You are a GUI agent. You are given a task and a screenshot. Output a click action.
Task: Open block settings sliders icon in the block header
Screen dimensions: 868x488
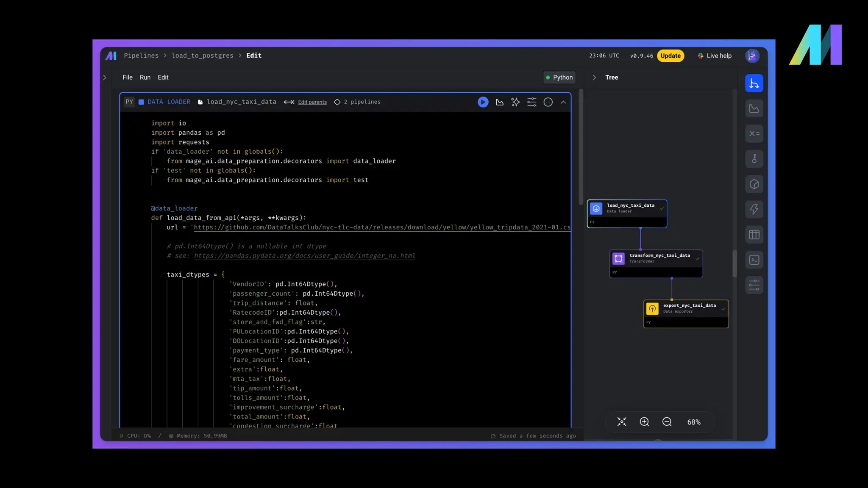tap(531, 102)
